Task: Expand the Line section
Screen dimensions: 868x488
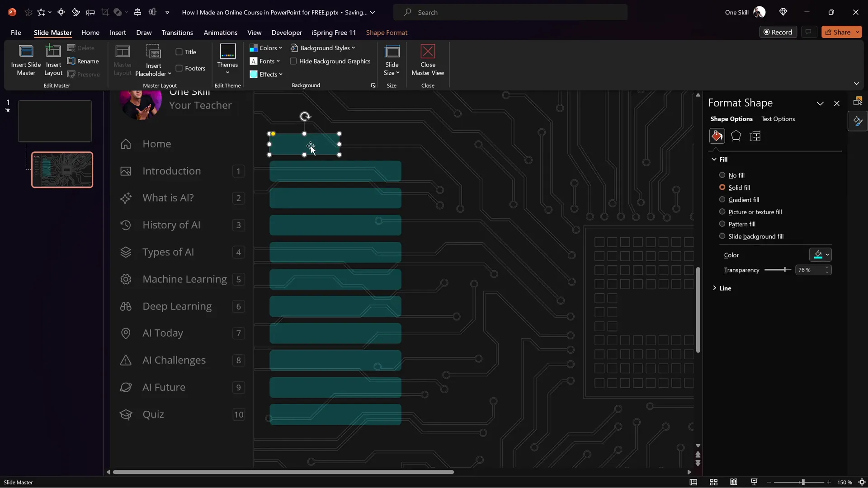Action: [725, 288]
